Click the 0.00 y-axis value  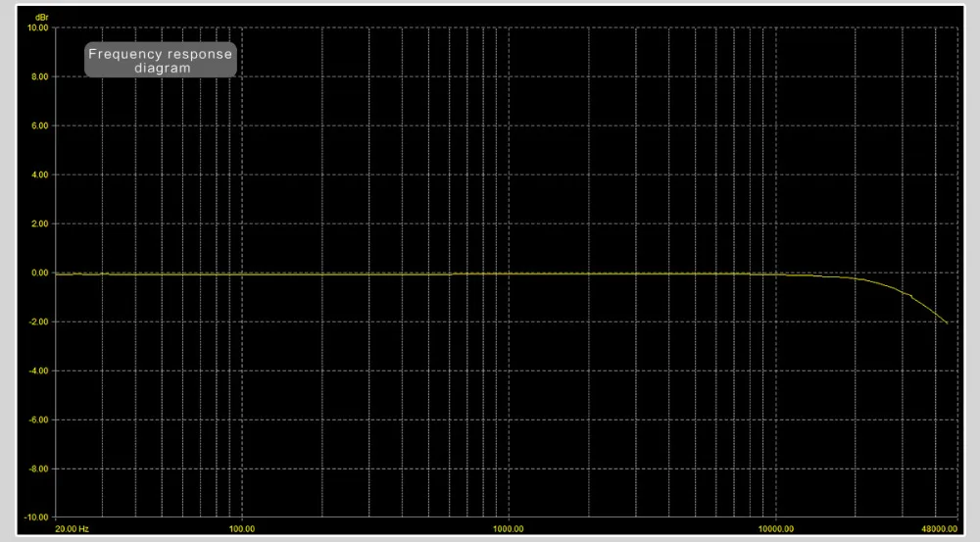40,272
